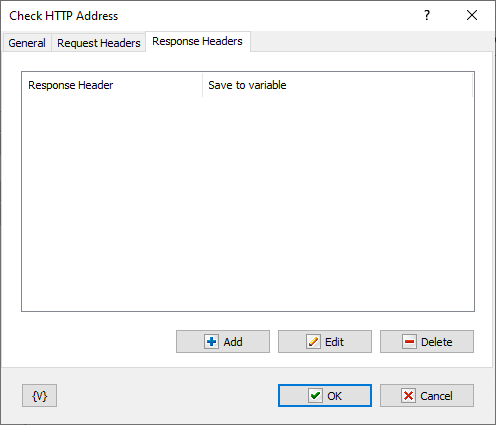
Task: Open the Request Headers tab
Action: pos(99,43)
